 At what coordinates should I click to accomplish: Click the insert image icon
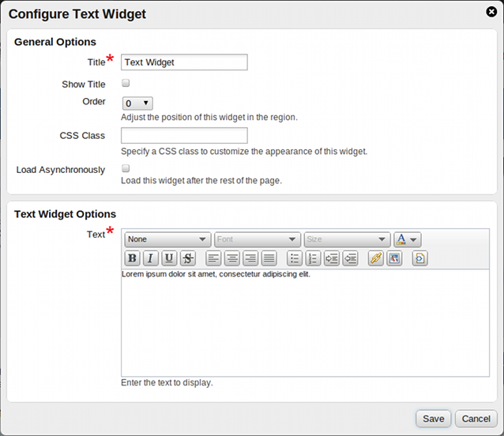pyautogui.click(x=395, y=258)
